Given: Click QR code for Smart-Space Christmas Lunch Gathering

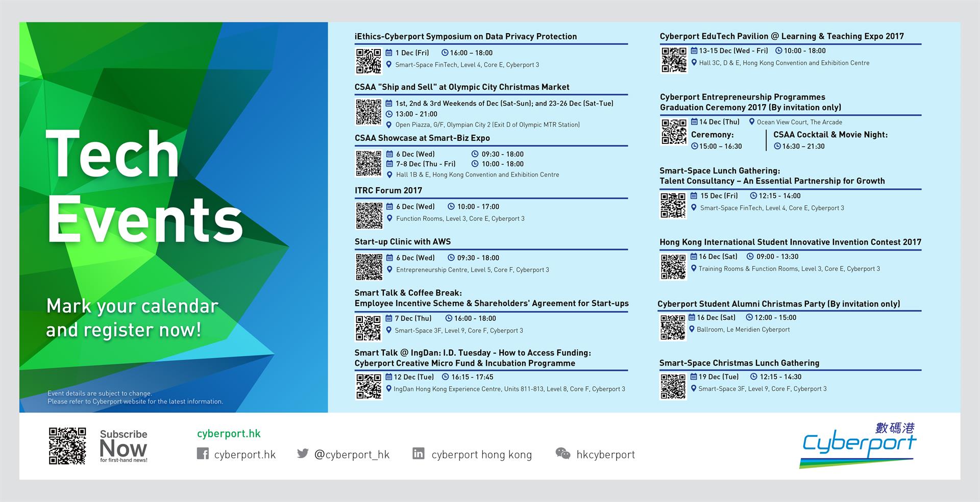Looking at the screenshot, I should [673, 386].
